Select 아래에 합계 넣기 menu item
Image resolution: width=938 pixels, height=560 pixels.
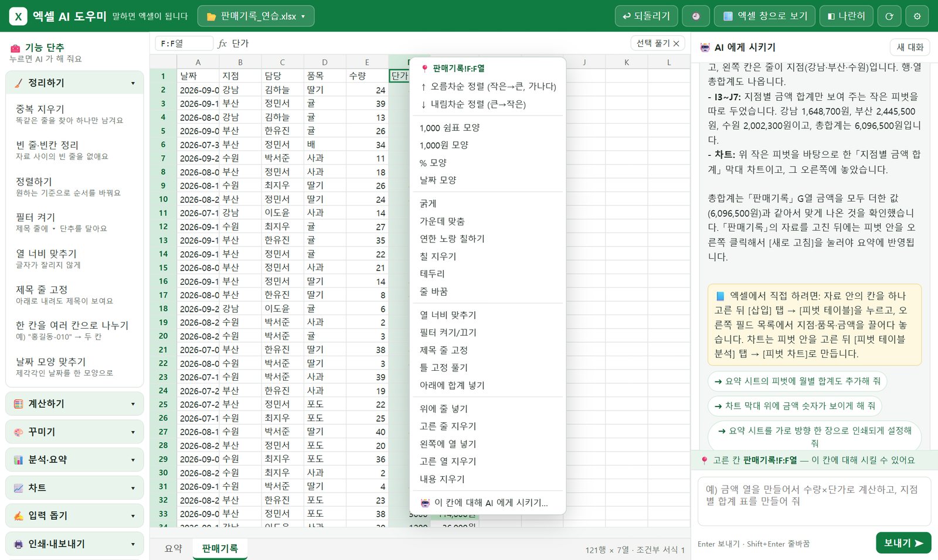pyautogui.click(x=487, y=385)
